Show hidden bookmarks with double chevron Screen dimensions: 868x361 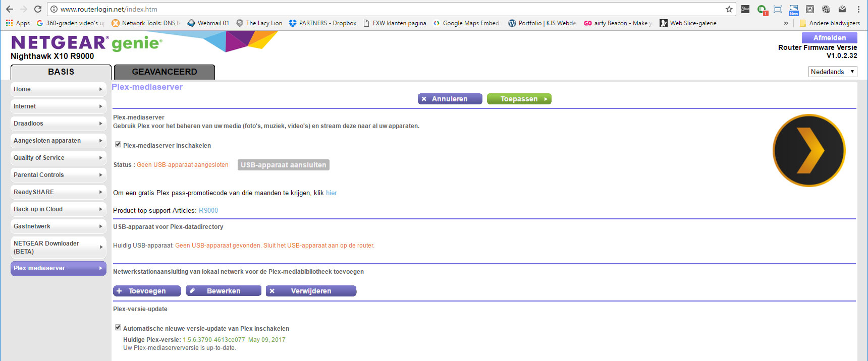786,23
